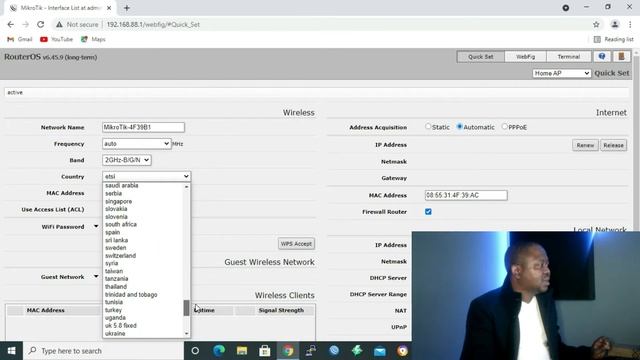Viewport: 640px width, 360px height.
Task: Open the RouterOS help icon
Action: point(602,57)
